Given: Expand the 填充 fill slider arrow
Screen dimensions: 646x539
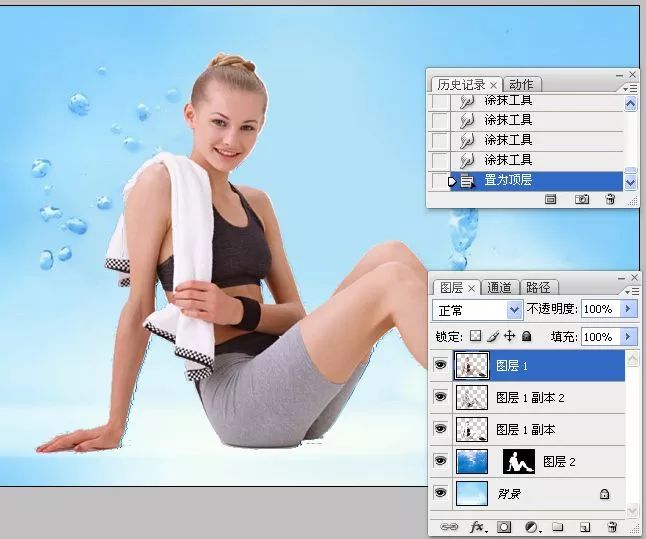Looking at the screenshot, I should (x=628, y=337).
